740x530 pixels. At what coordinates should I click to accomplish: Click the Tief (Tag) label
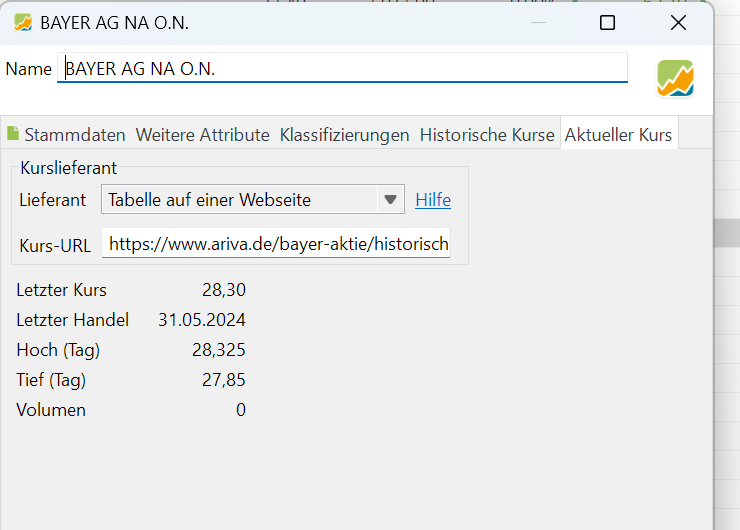pos(51,380)
